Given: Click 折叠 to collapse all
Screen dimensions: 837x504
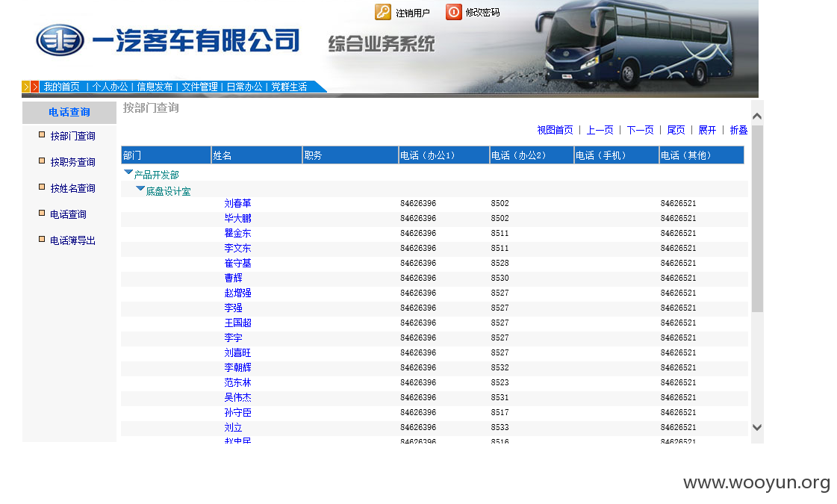Looking at the screenshot, I should click(738, 130).
